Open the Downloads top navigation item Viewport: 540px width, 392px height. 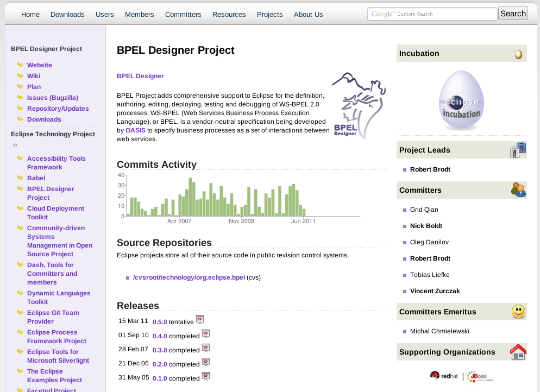(x=67, y=15)
